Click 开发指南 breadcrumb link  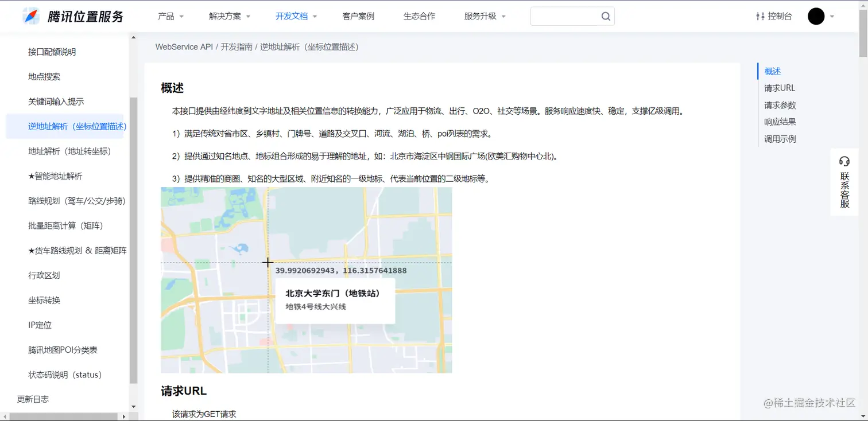coord(237,47)
